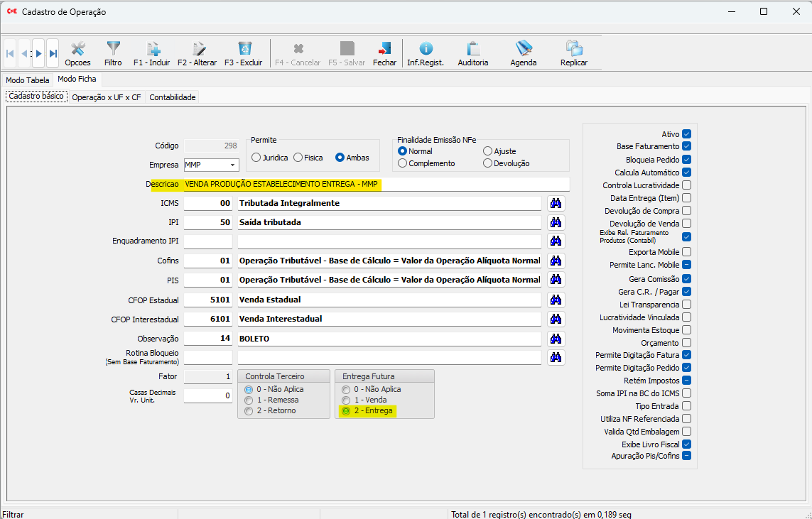This screenshot has height=519, width=812.
Task: Go to next record arrow
Action: pyautogui.click(x=38, y=53)
